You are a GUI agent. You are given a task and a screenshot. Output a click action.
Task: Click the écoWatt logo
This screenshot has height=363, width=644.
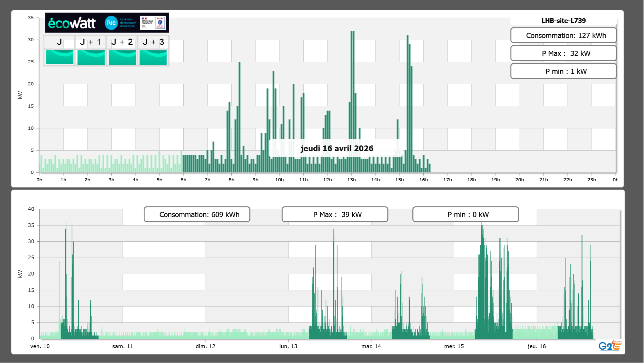point(72,23)
